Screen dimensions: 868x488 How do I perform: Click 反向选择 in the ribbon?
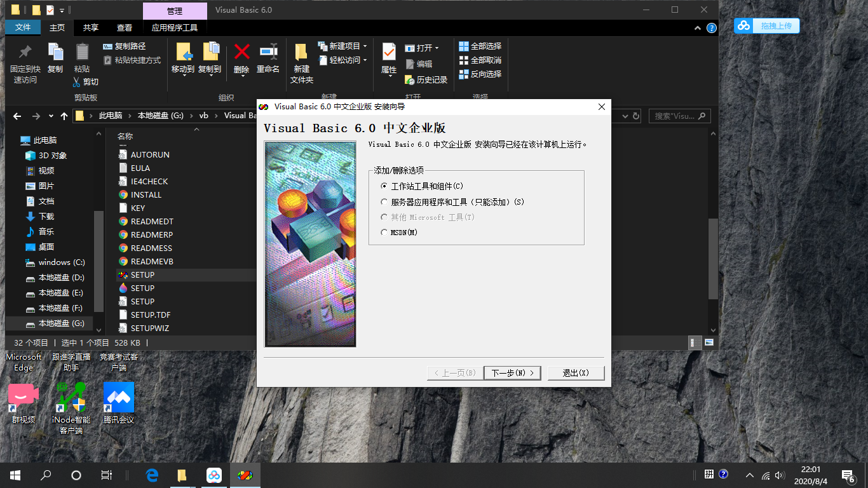(x=480, y=74)
